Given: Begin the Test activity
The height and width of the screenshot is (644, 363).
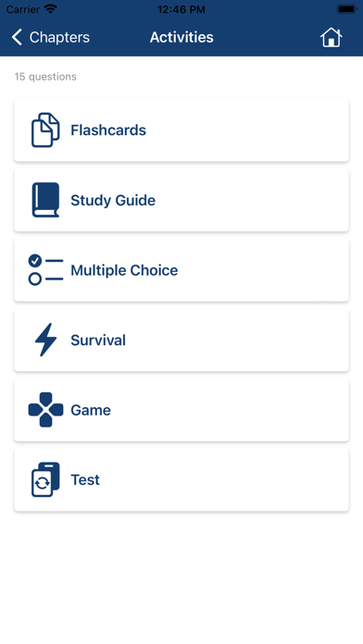Looking at the screenshot, I should click(x=181, y=479).
